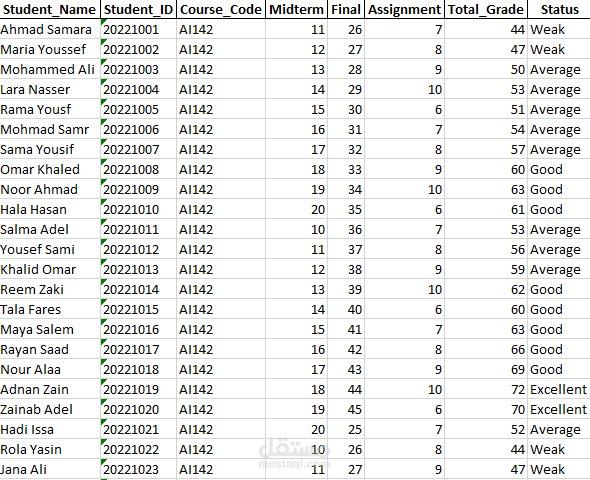The width and height of the screenshot is (590, 480).
Task: Click the name cell Adnan Zain
Action: (50, 389)
